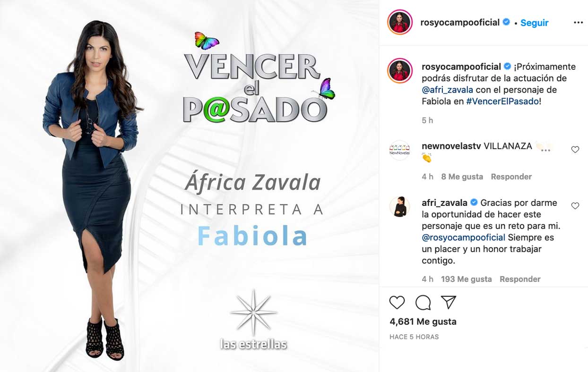
Task: Open @afri_zavala mention in caption
Action: tap(447, 90)
